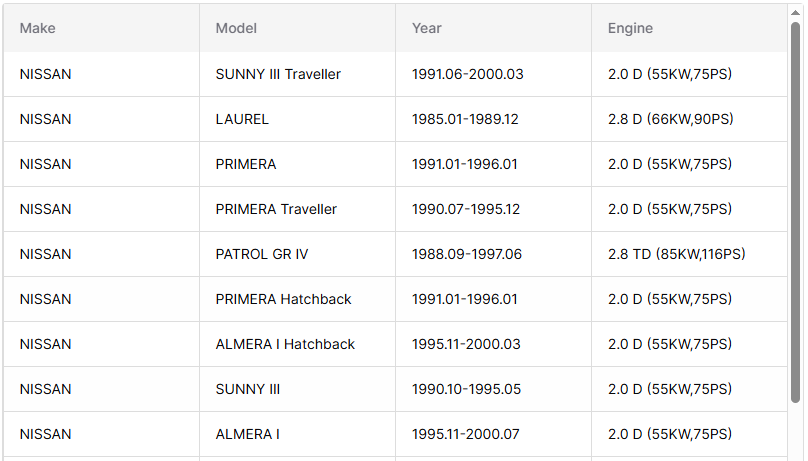808x461 pixels.
Task: Select year 1995.11-2000.07 cell
Action: tap(466, 434)
